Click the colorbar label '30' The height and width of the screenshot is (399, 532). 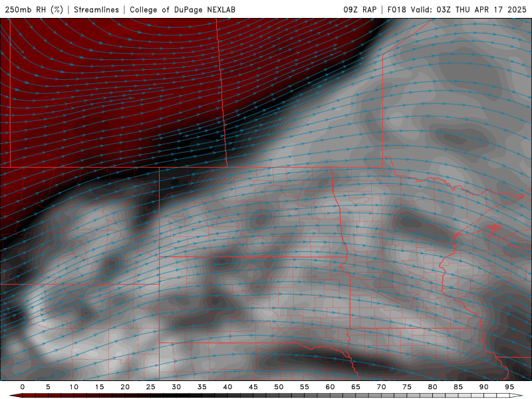[176, 387]
